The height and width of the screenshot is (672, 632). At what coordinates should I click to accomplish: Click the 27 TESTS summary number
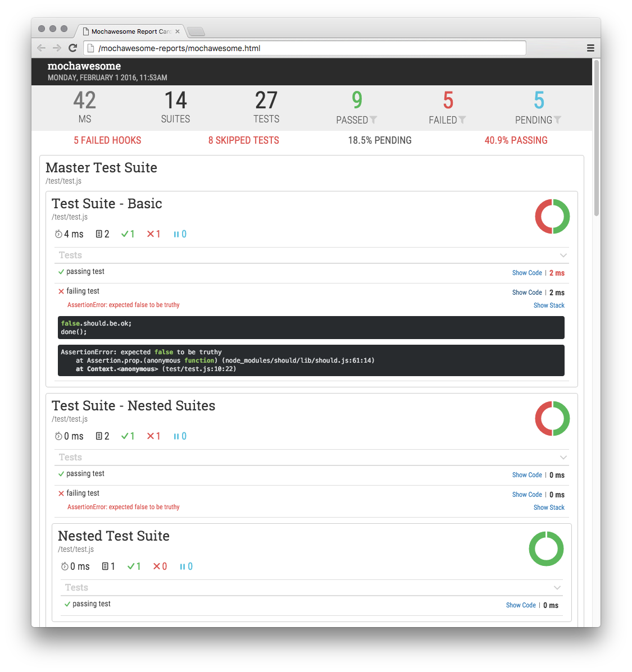[x=266, y=100]
